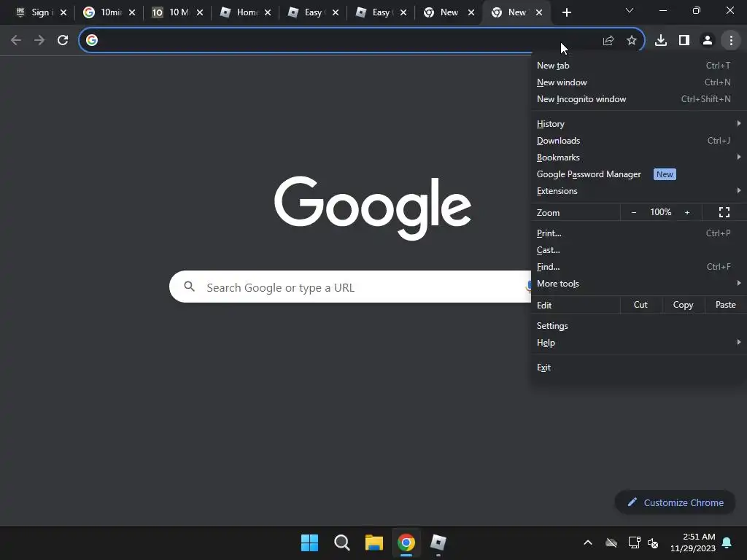Expand the Extensions submenu
The width and height of the screenshot is (747, 560).
[x=638, y=191]
